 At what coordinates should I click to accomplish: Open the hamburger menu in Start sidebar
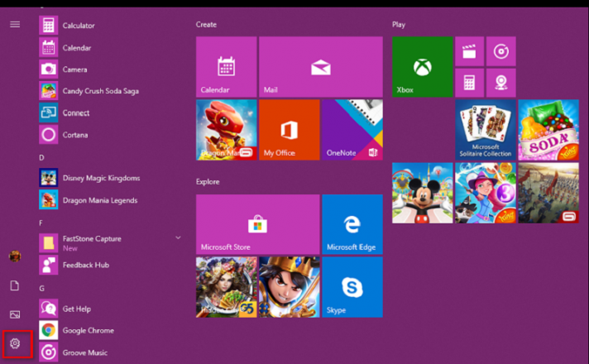tap(15, 25)
